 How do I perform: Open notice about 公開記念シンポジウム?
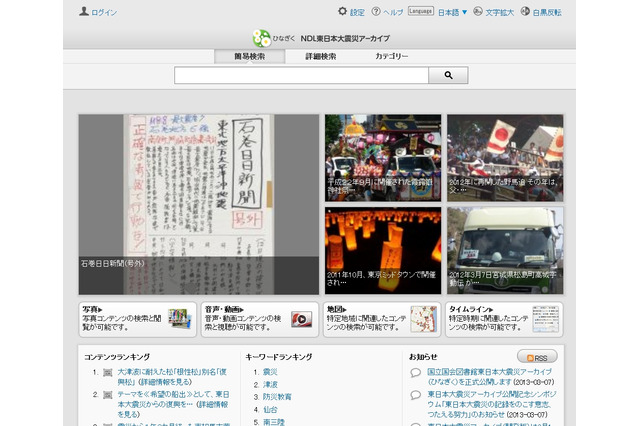click(492, 404)
